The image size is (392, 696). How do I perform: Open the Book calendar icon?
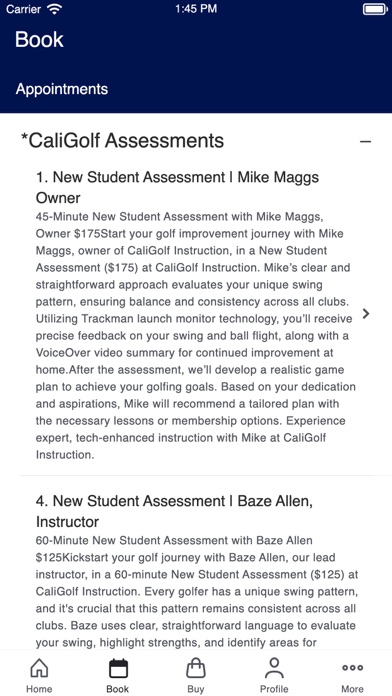(118, 668)
